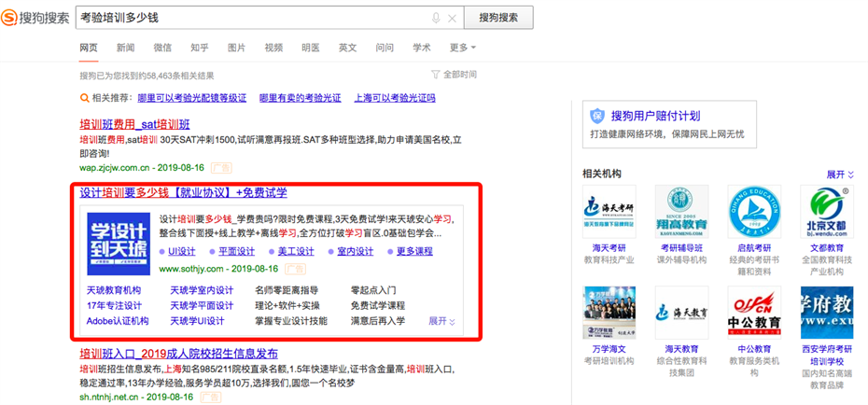Open 天琥教育机构 link

(114, 290)
